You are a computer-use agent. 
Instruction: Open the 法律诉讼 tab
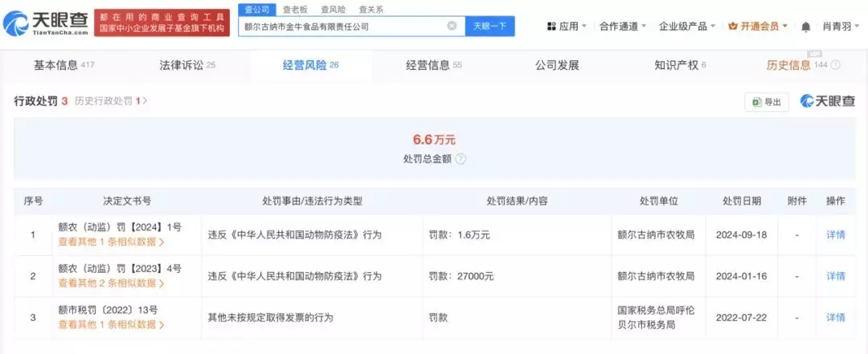point(187,65)
